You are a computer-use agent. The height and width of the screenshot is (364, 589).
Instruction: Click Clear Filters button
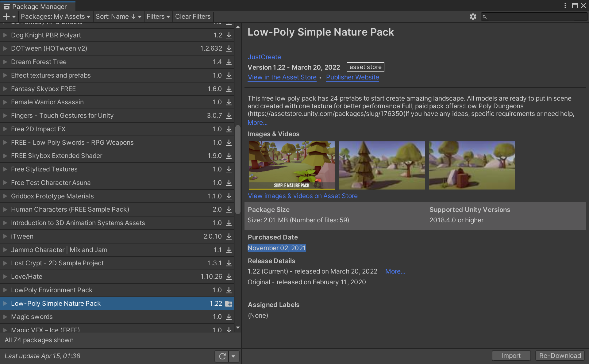[x=193, y=16]
